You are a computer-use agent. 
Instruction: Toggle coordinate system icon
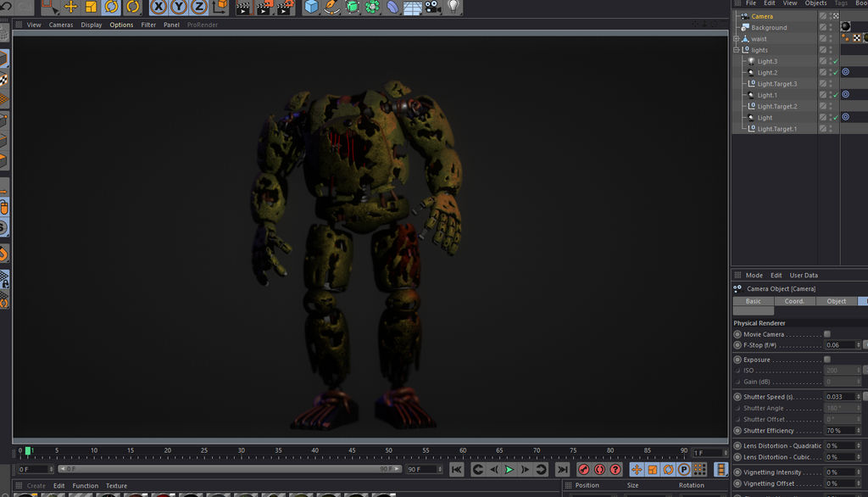click(220, 7)
